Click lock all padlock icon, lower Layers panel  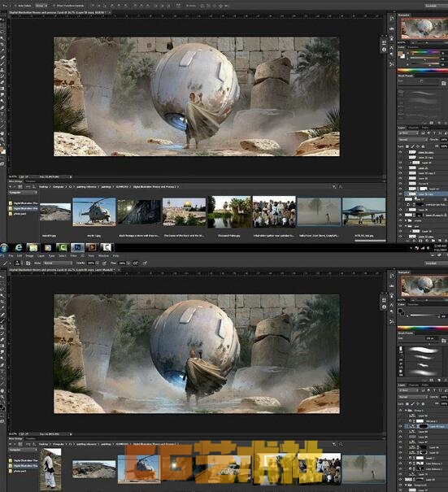(423, 403)
